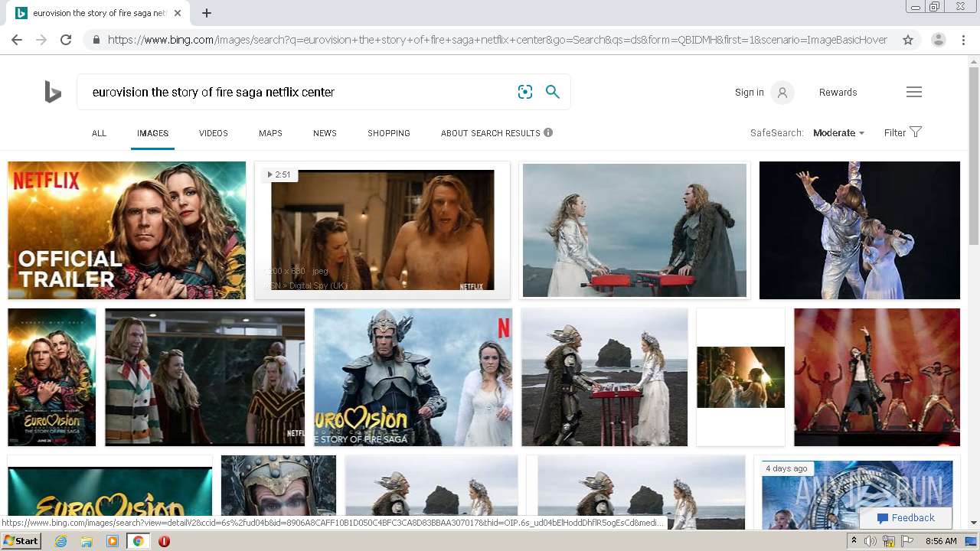Open the SHOPPING tab
The width and height of the screenshot is (980, 551).
[389, 133]
